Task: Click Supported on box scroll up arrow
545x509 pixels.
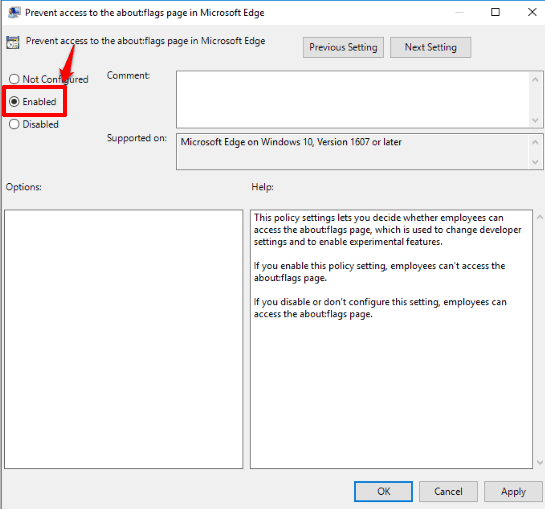Action: [x=535, y=142]
